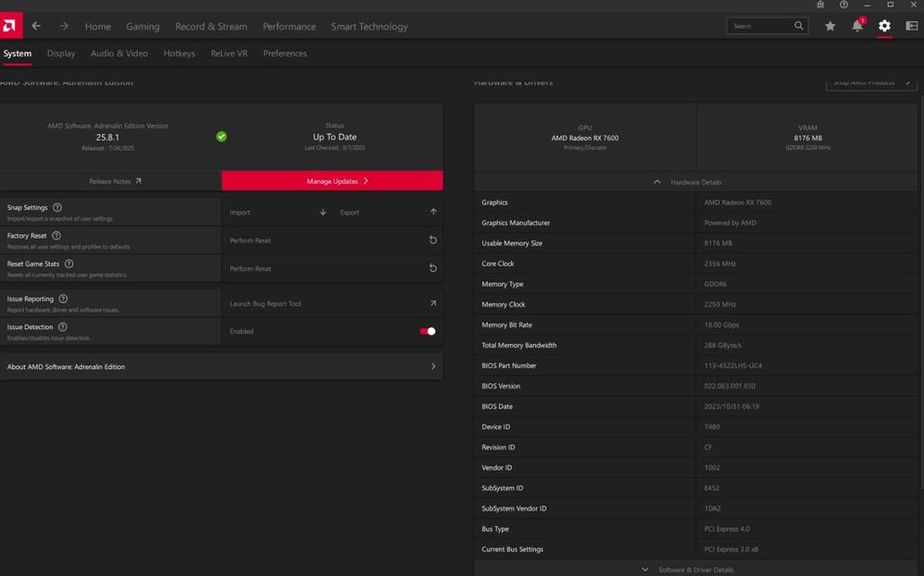Click the Factory Reset help icon
The image size is (924, 576).
[x=56, y=236]
